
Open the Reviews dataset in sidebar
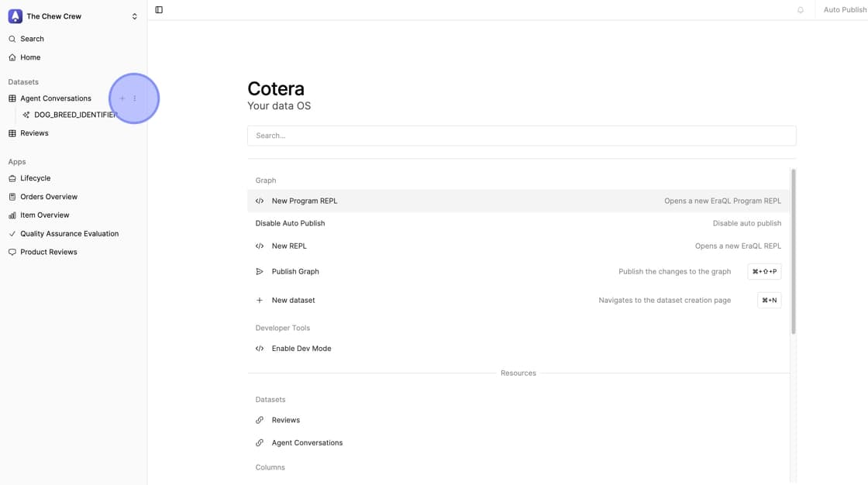coord(34,133)
